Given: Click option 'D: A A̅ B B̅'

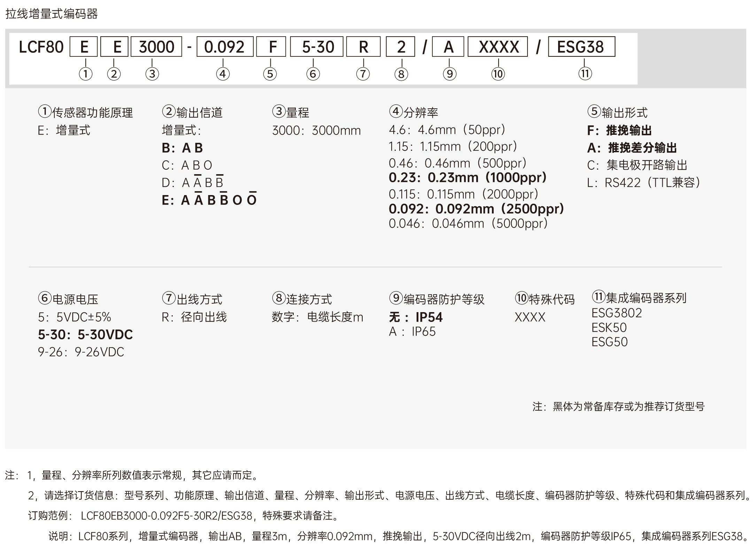Looking at the screenshot, I should [193, 181].
